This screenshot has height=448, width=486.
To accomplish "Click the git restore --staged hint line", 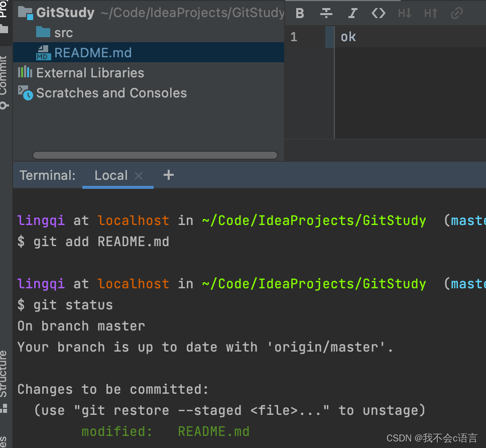I will coord(229,410).
